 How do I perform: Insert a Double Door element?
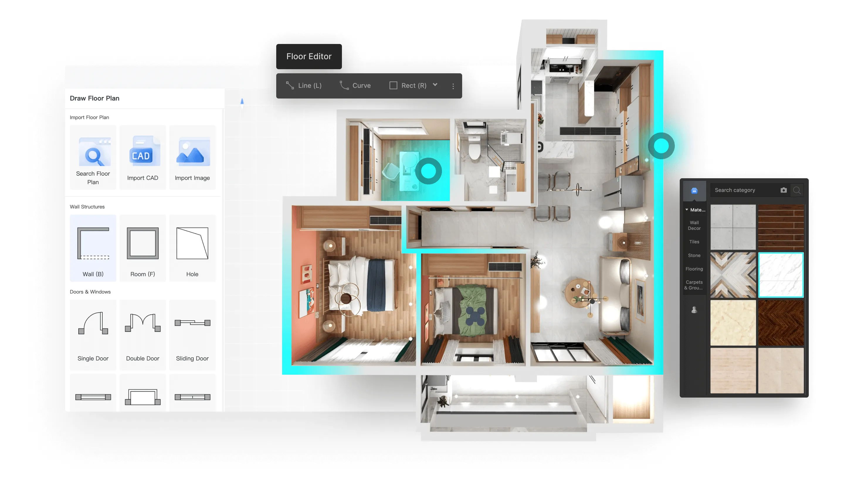click(x=143, y=335)
